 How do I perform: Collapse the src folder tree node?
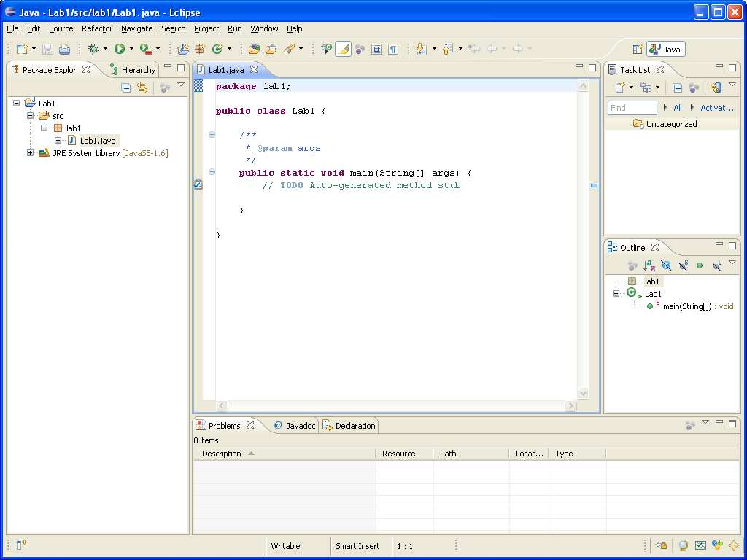[30, 116]
